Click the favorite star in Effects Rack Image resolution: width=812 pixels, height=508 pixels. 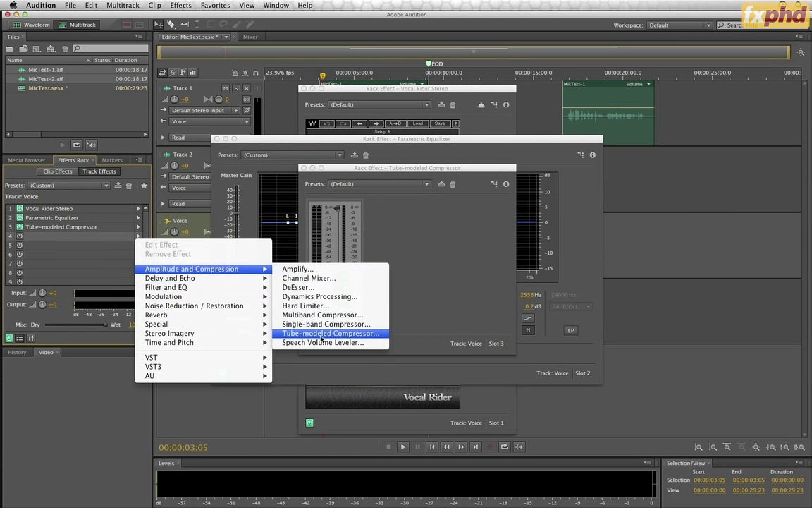[x=144, y=186]
